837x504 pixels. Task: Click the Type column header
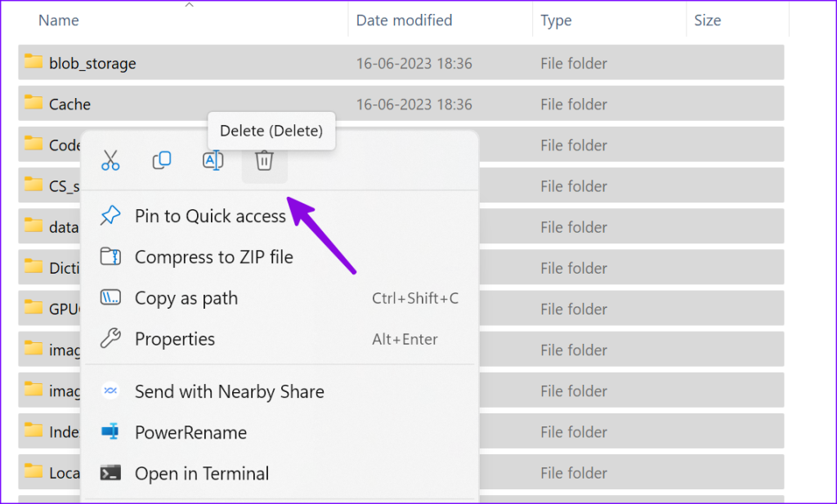pos(556,20)
